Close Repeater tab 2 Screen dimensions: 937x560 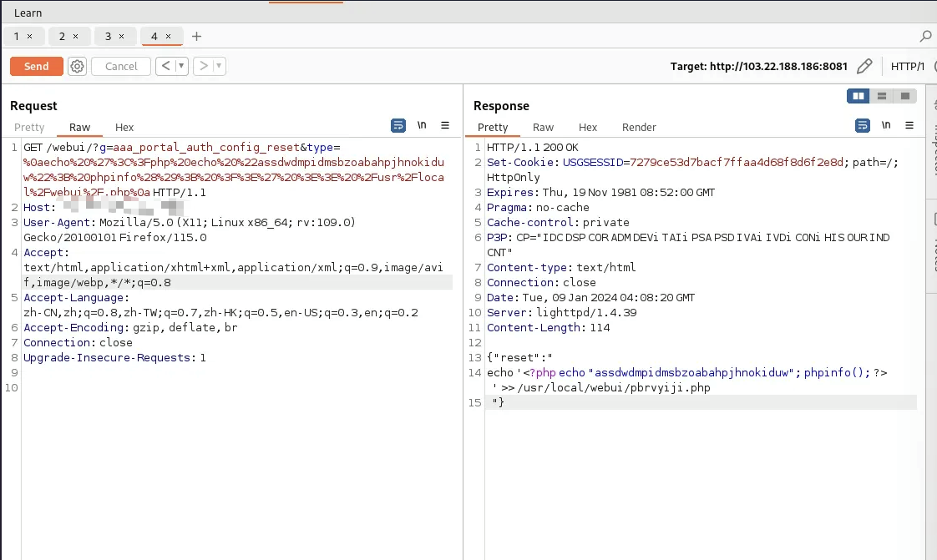pos(76,37)
